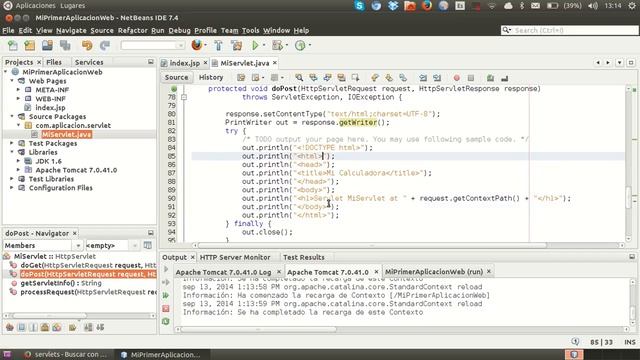The image size is (640, 360).
Task: Open the project configuration combo box
Action: pyautogui.click(x=153, y=45)
